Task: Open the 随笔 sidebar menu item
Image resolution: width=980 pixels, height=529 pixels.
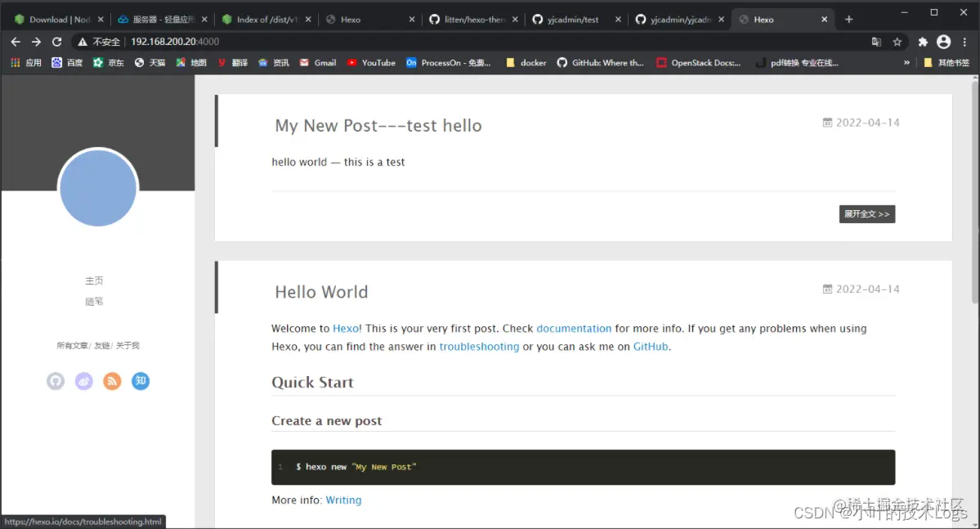Action: (x=94, y=302)
